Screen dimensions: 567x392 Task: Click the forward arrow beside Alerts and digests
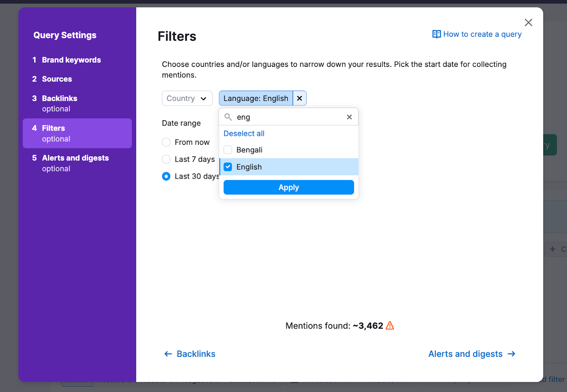[x=511, y=354]
